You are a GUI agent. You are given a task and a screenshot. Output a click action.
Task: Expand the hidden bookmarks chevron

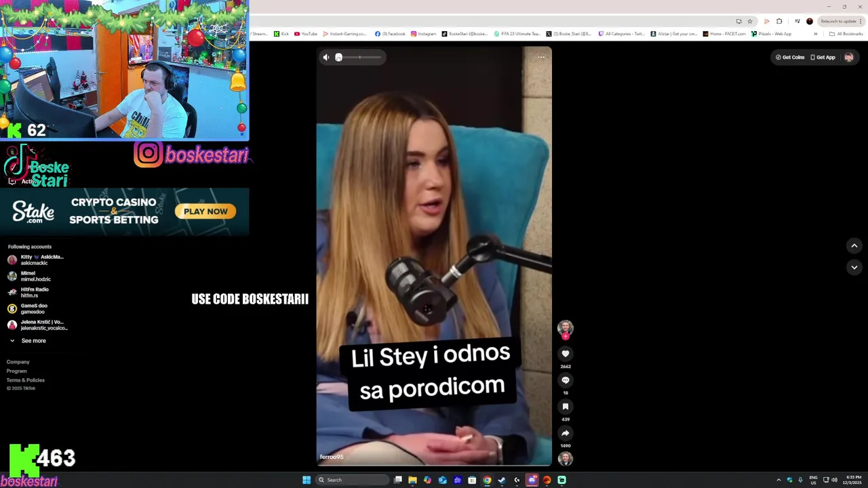[816, 33]
